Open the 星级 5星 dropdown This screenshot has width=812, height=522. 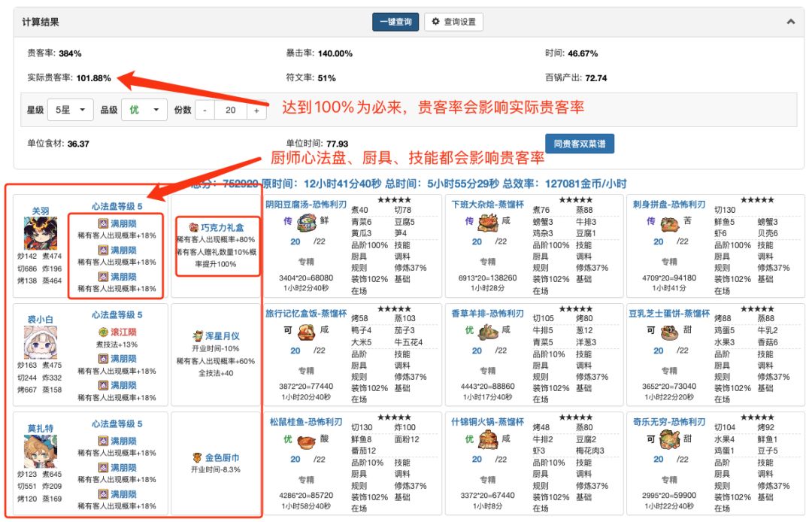pos(70,110)
